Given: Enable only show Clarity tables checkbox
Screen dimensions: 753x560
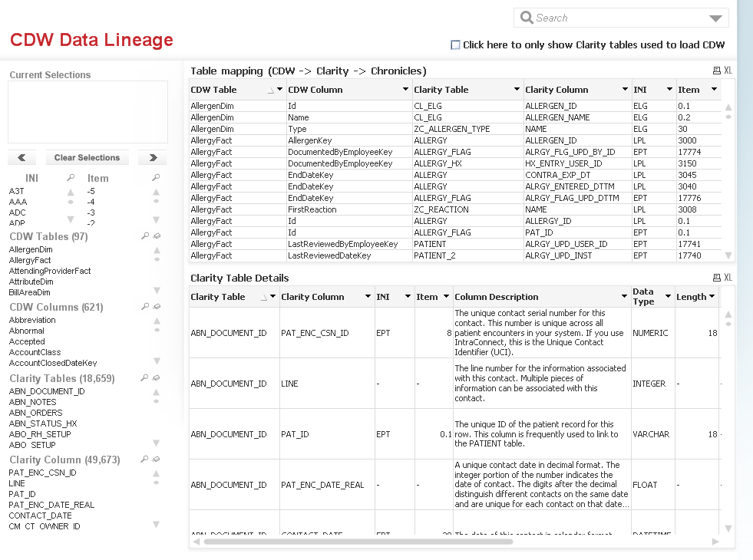Looking at the screenshot, I should click(455, 45).
